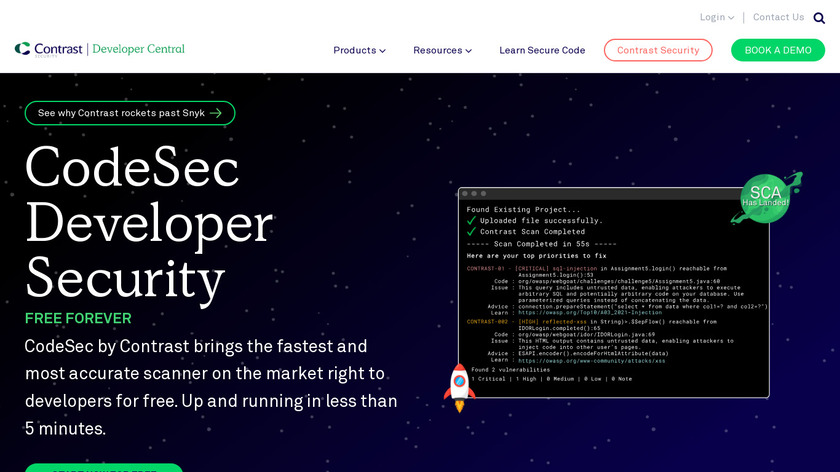Viewport: 840px width, 472px height.
Task: Click the FREE FOREVER text
Action: [78, 318]
